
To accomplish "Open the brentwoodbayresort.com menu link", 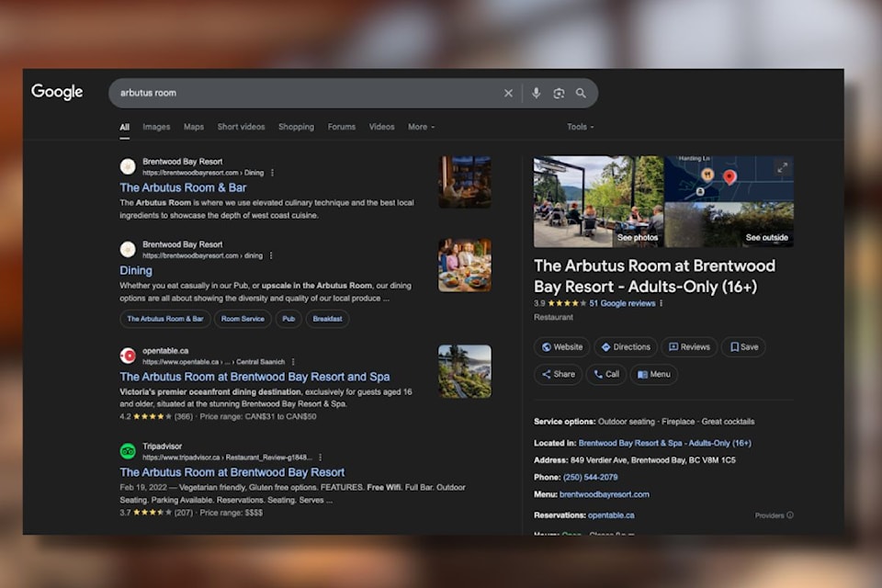I will tap(605, 494).
